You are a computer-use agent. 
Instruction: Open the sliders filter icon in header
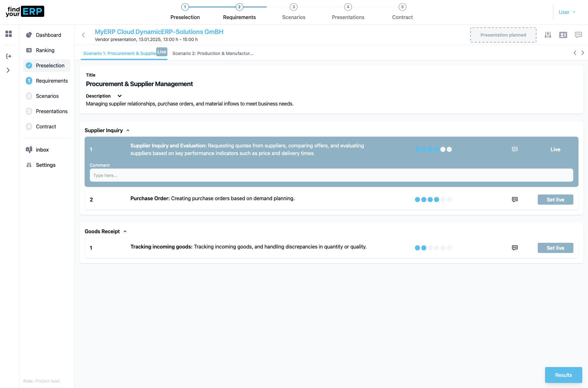(x=548, y=35)
